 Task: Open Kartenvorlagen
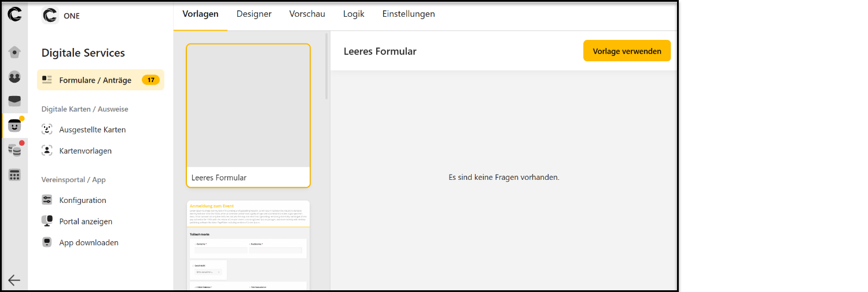click(x=85, y=150)
